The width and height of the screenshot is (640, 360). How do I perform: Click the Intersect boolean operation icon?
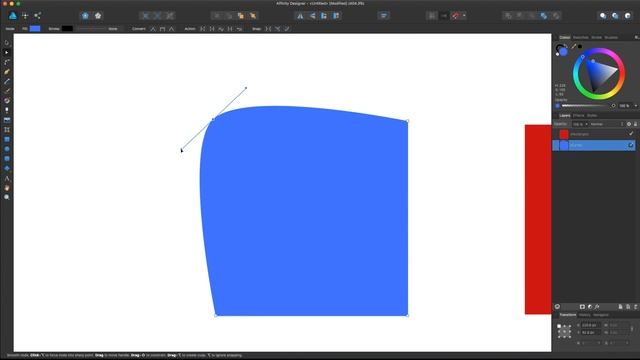coord(532,16)
